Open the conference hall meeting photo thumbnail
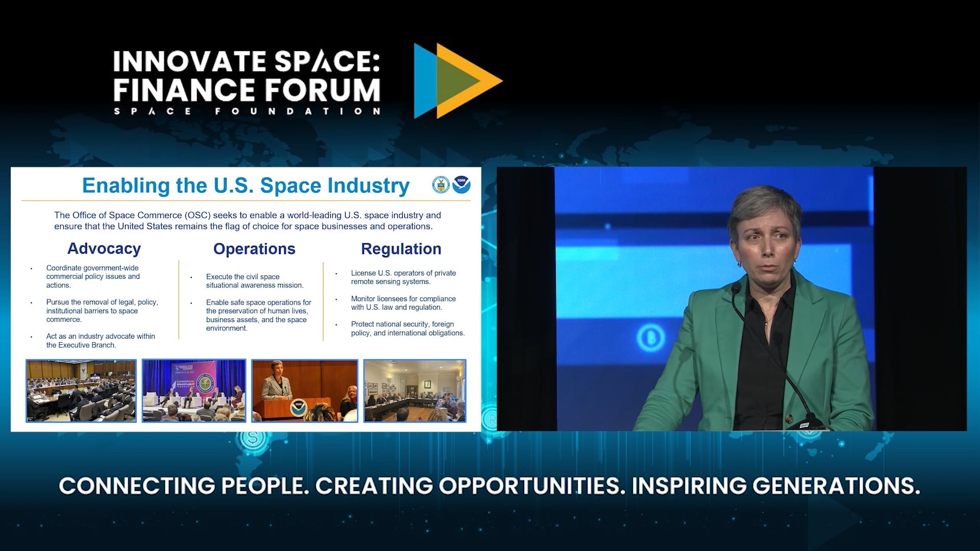 (x=81, y=391)
